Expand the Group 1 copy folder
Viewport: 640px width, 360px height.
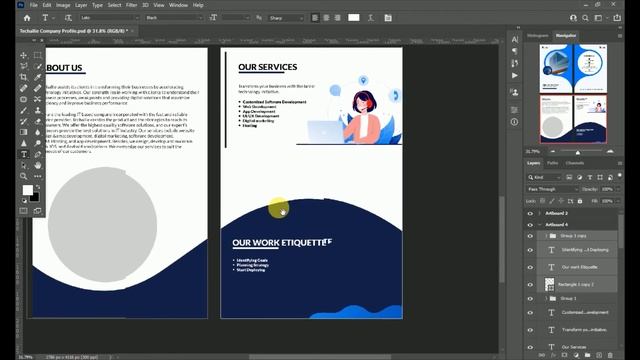[x=546, y=236]
